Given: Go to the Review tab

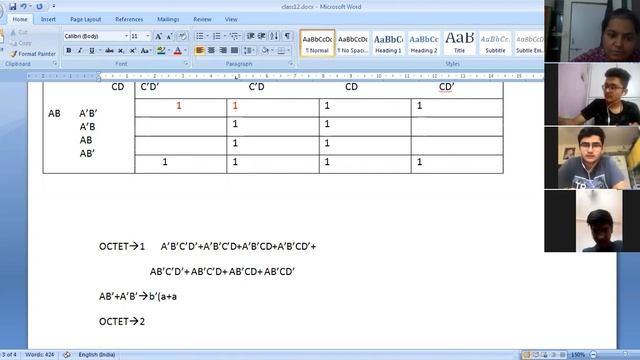Looking at the screenshot, I should click(x=202, y=19).
